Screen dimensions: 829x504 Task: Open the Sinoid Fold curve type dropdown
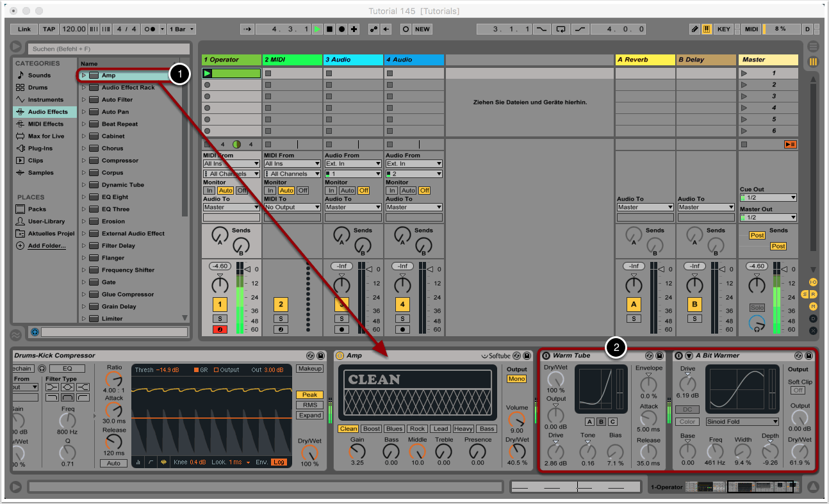pyautogui.click(x=742, y=422)
